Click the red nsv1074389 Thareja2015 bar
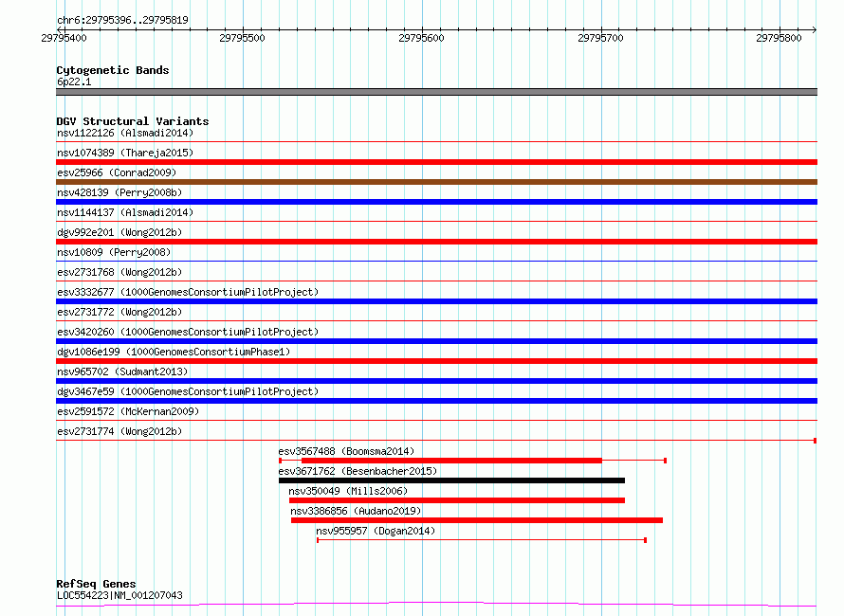 click(436, 162)
